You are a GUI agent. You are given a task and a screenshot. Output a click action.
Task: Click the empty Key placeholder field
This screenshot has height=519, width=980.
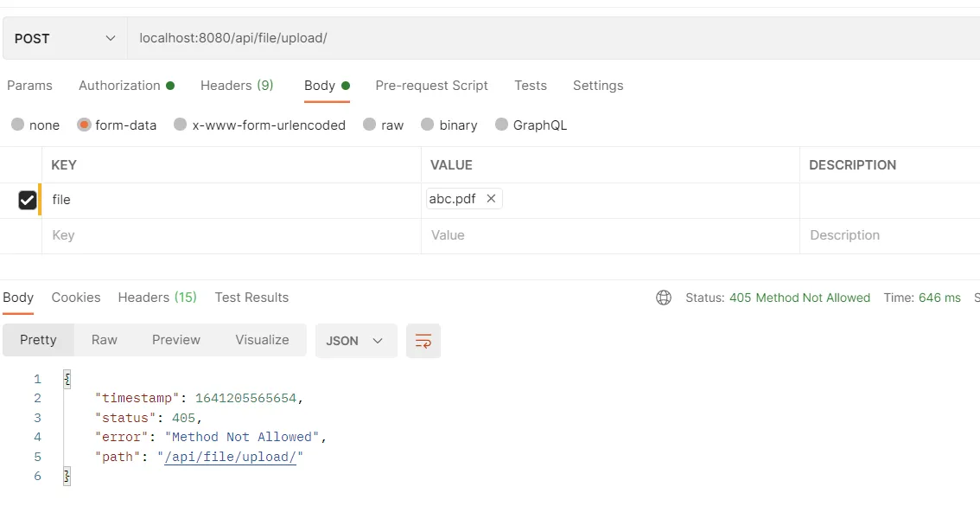click(x=231, y=235)
